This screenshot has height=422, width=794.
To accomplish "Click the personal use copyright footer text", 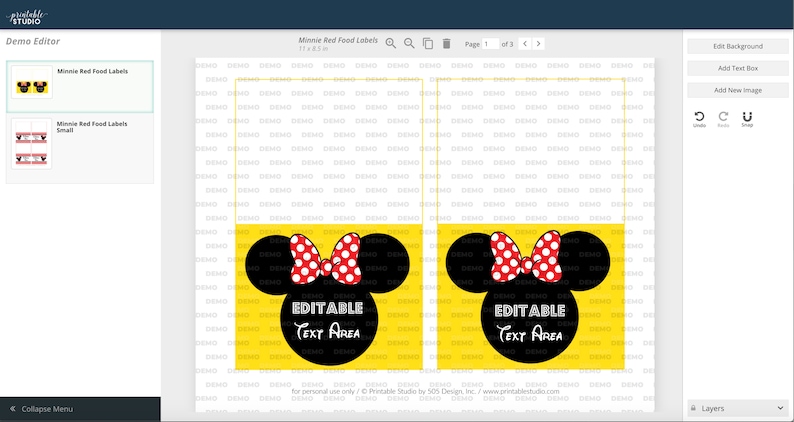I will tap(425, 391).
